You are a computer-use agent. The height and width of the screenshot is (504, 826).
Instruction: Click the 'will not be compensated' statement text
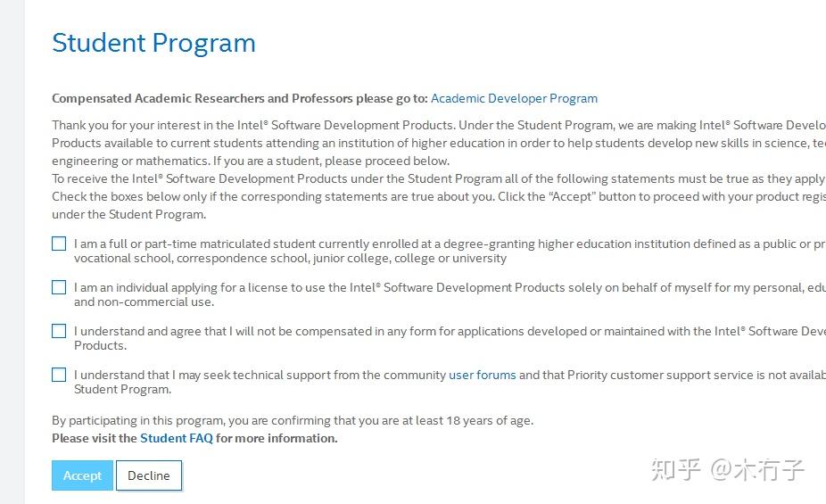[x=450, y=338]
